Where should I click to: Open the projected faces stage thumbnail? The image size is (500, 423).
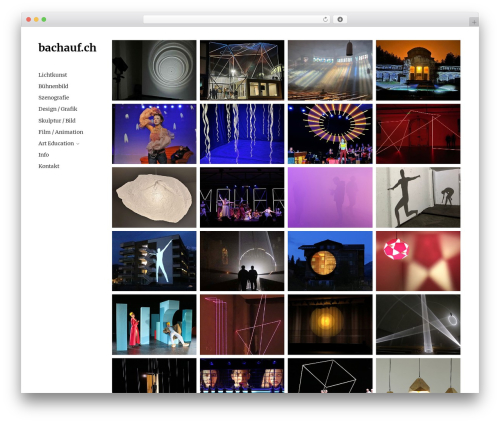click(242, 376)
